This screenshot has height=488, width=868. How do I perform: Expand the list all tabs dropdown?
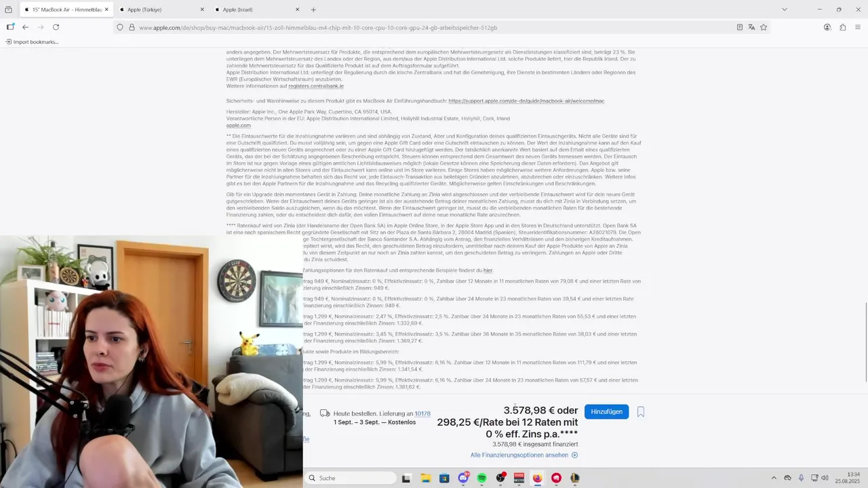pos(785,9)
